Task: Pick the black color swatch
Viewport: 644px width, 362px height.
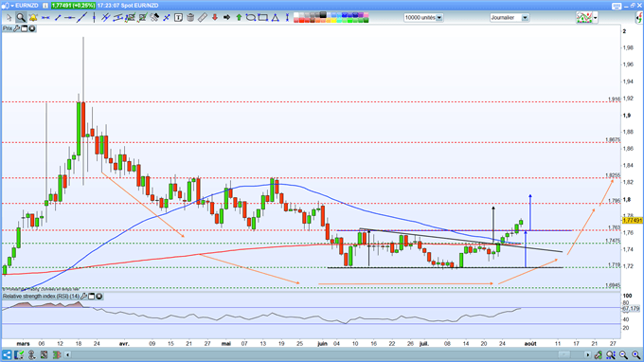Action: (x=323, y=15)
